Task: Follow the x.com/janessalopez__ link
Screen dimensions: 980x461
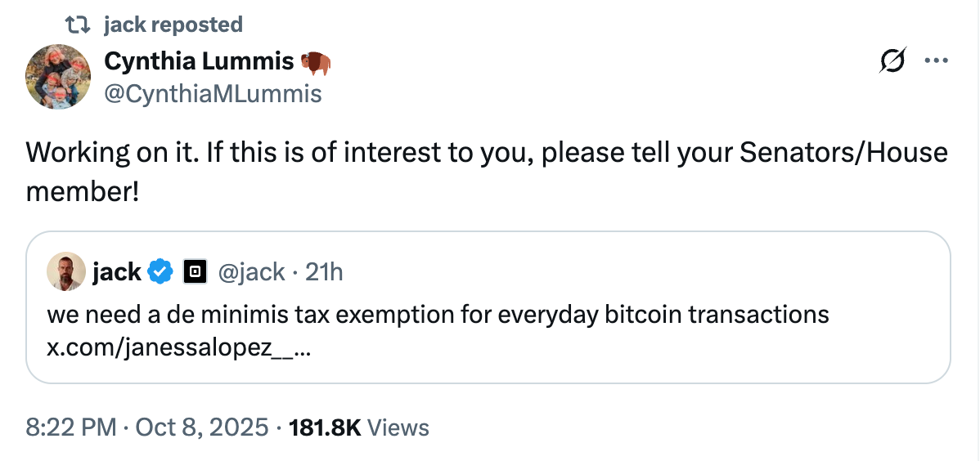Action: (x=179, y=347)
